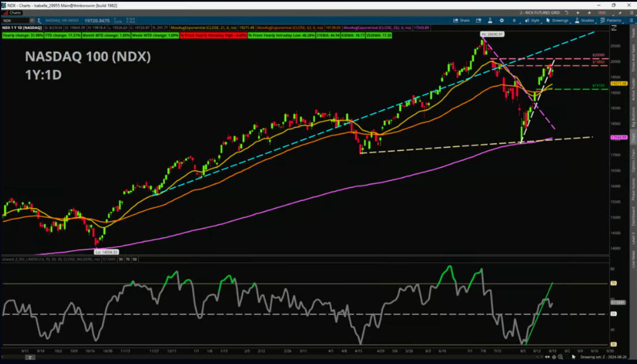The height and width of the screenshot is (364, 637).
Task: Click the zoom magnifier icon below chart
Action: click(x=560, y=357)
